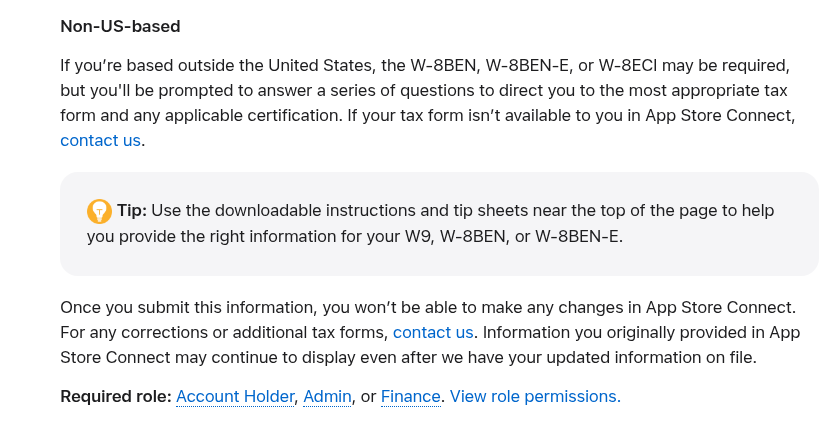Click the yellow lightbulb Tip icon
Viewport: 840px width, 421px height.
99,211
